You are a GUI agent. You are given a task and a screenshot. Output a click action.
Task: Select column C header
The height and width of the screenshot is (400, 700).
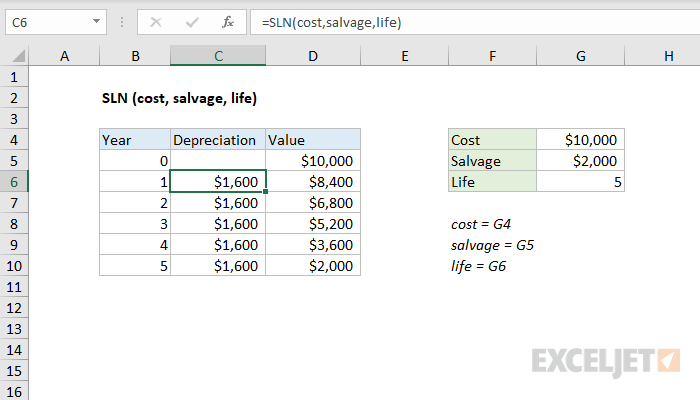click(218, 56)
